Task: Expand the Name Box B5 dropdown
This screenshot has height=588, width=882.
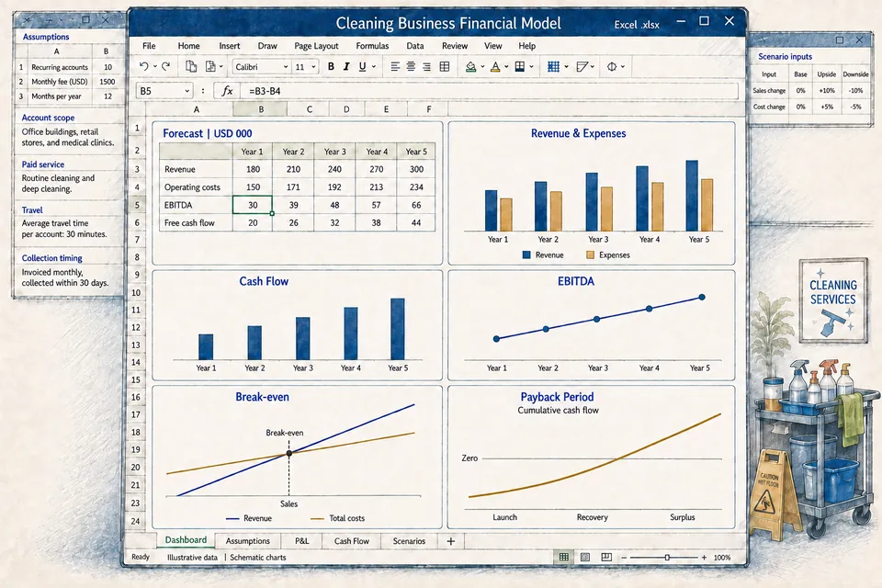Action: [187, 91]
